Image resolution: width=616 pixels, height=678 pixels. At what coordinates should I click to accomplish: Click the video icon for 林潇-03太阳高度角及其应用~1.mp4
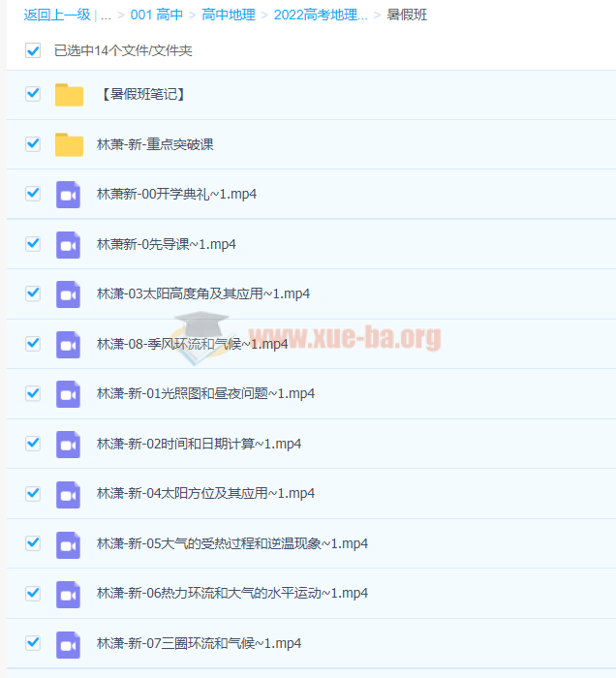pyautogui.click(x=69, y=294)
